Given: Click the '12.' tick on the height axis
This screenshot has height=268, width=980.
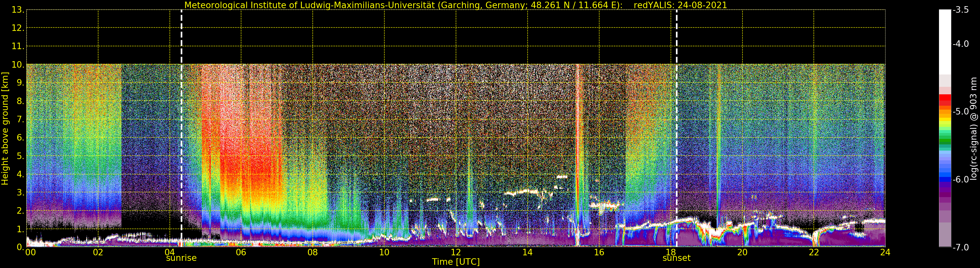Looking at the screenshot, I should 18,28.
